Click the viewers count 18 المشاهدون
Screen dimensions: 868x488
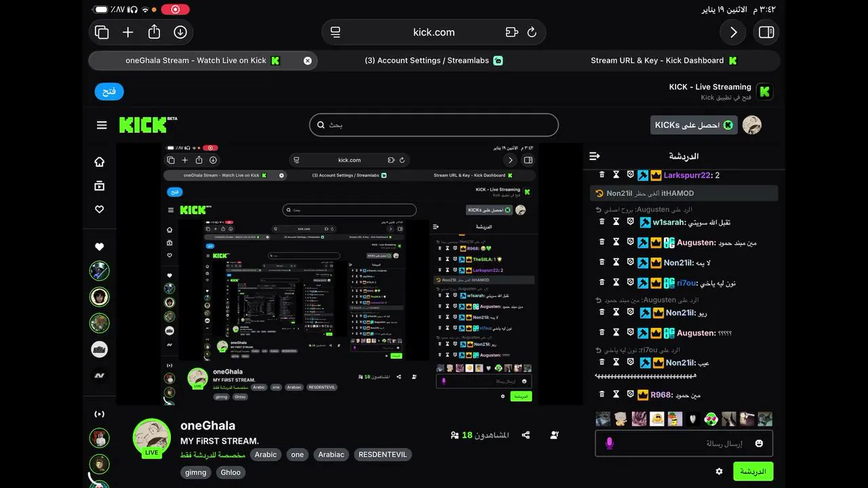tap(479, 435)
